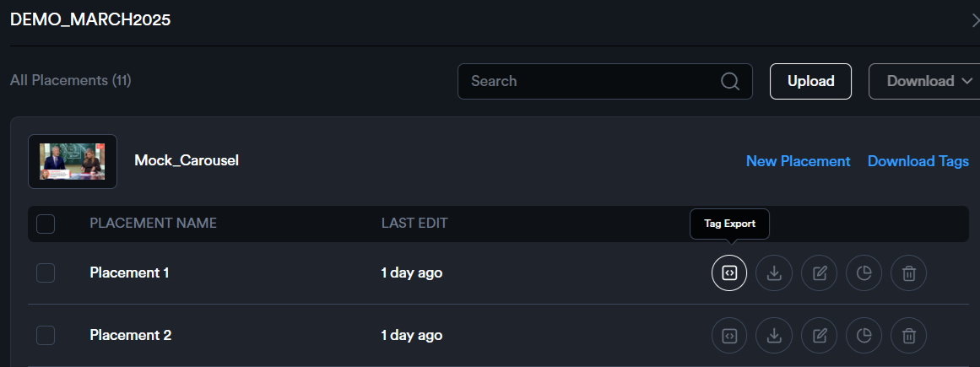Click the search magnifier icon
Viewport: 980px width, 367px height.
(730, 82)
